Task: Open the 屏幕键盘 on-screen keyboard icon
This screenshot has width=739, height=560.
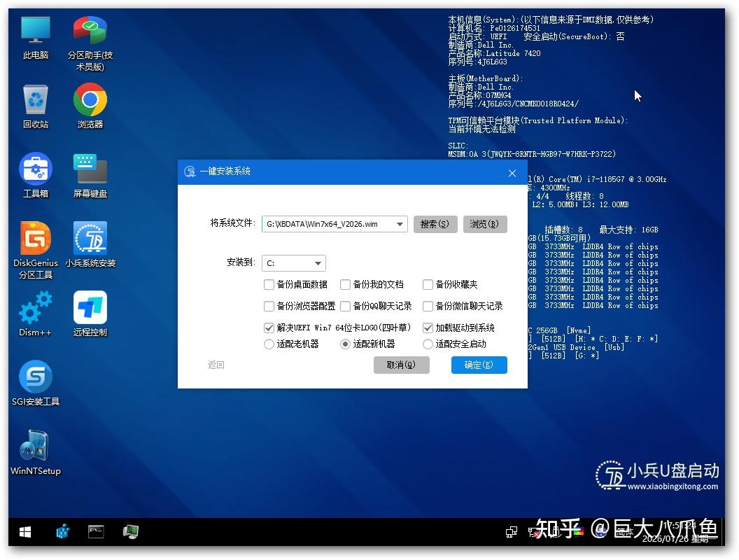Action: [x=90, y=176]
